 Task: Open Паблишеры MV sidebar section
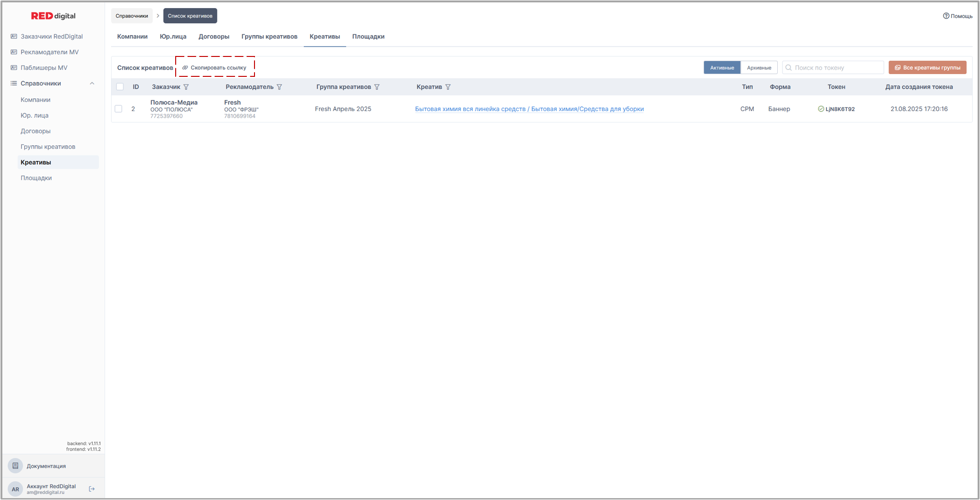[x=44, y=68]
